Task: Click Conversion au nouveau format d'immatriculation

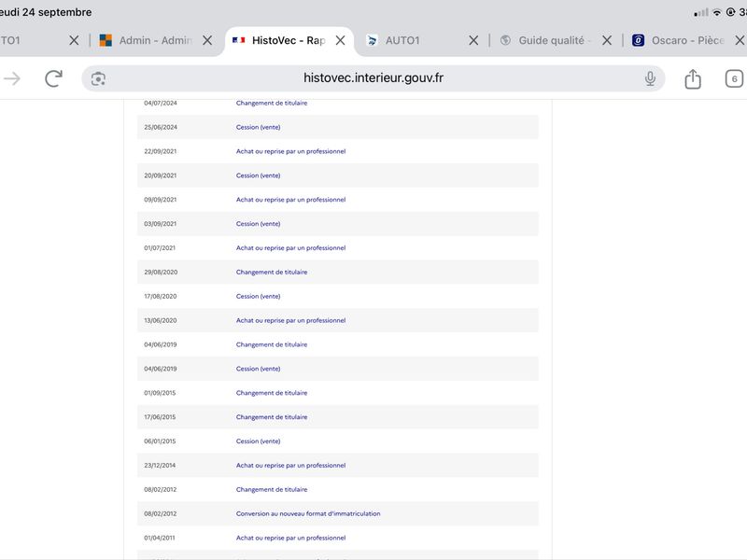Action: point(308,514)
